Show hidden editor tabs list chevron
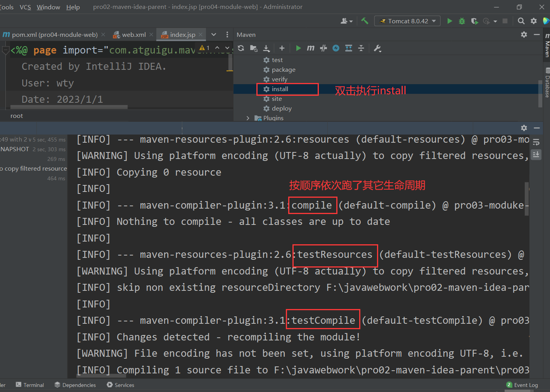Image resolution: width=550 pixels, height=392 pixels. coord(214,35)
